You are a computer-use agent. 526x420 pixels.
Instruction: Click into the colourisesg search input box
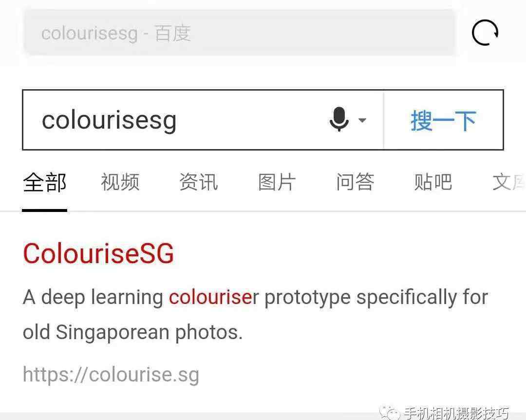[x=203, y=120]
